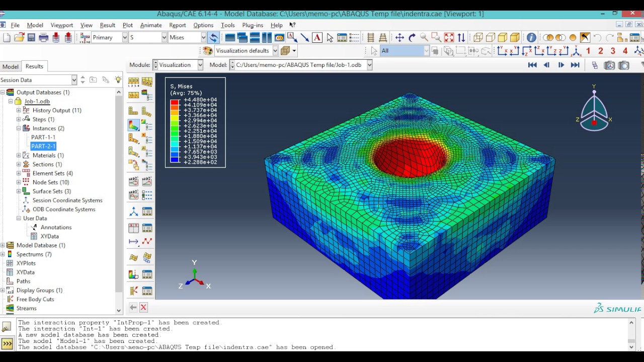Select Job-1.odb in the tree
The height and width of the screenshot is (362, 644).
click(37, 102)
